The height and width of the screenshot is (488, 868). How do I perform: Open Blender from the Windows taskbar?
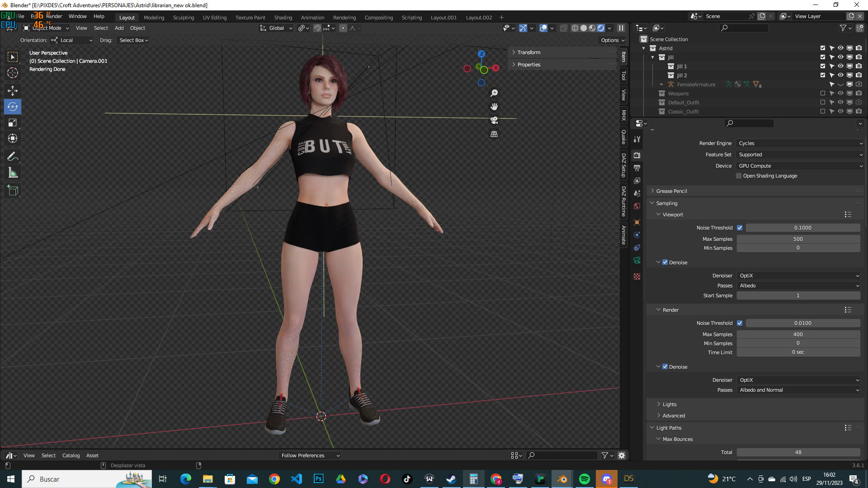click(x=562, y=479)
